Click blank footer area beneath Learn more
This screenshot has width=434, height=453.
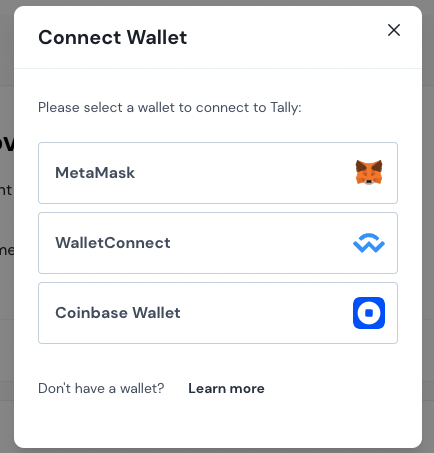click(218, 423)
